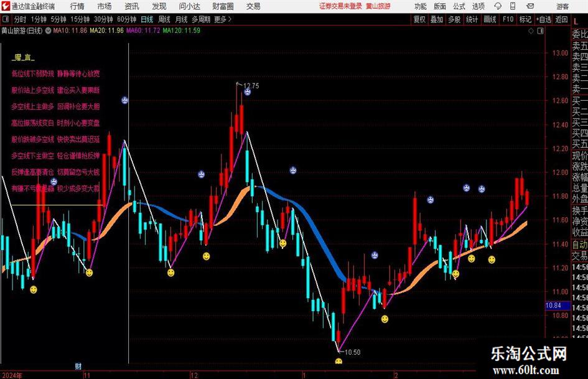Click the 10.50 low price label
Image resolution: width=588 pixels, height=379 pixels.
(352, 352)
